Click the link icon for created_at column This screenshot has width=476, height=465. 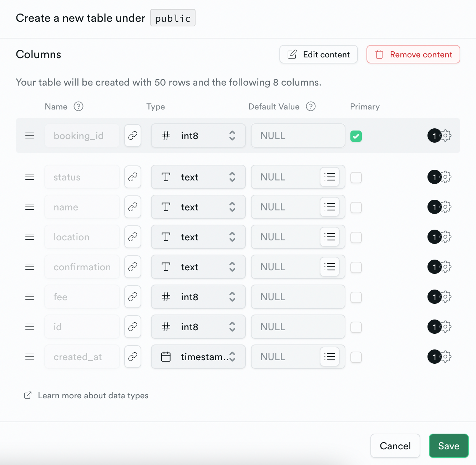coord(133,357)
